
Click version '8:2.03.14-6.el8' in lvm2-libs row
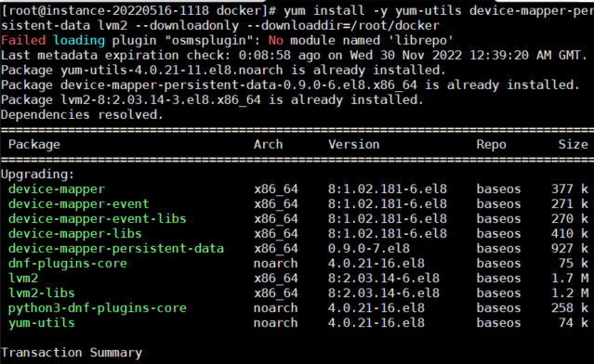coord(384,292)
